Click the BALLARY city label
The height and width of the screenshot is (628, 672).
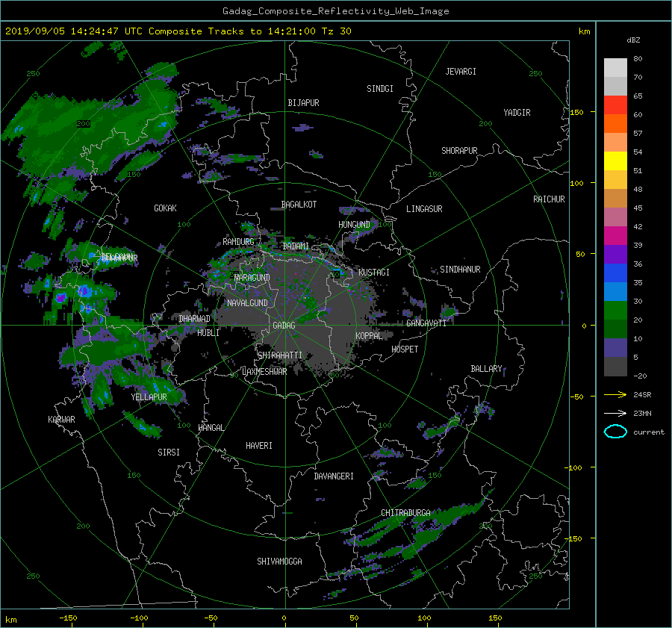click(486, 369)
